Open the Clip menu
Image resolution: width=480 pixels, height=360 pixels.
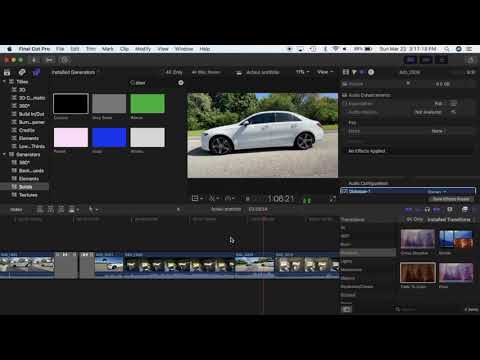pyautogui.click(x=124, y=49)
